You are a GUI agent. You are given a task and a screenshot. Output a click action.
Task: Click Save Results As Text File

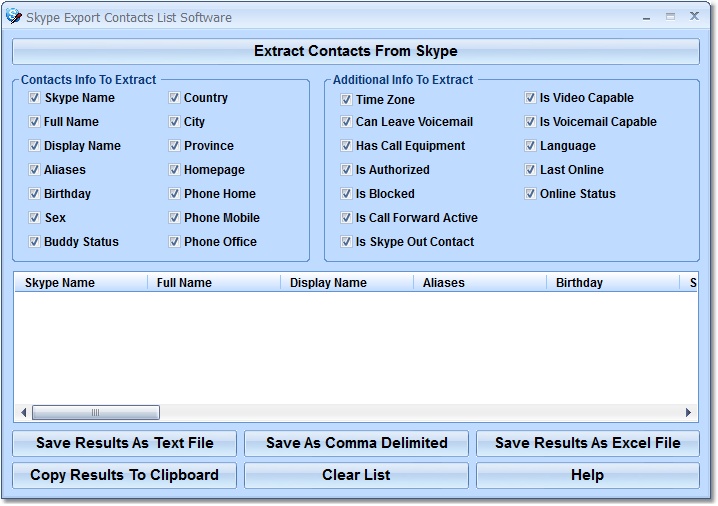coord(125,443)
